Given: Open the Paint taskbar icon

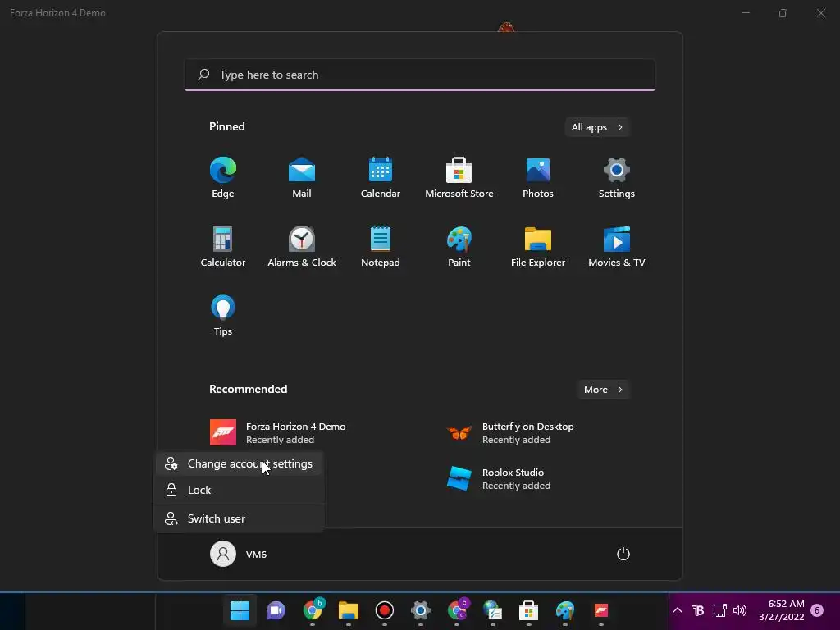Looking at the screenshot, I should click(x=564, y=610).
